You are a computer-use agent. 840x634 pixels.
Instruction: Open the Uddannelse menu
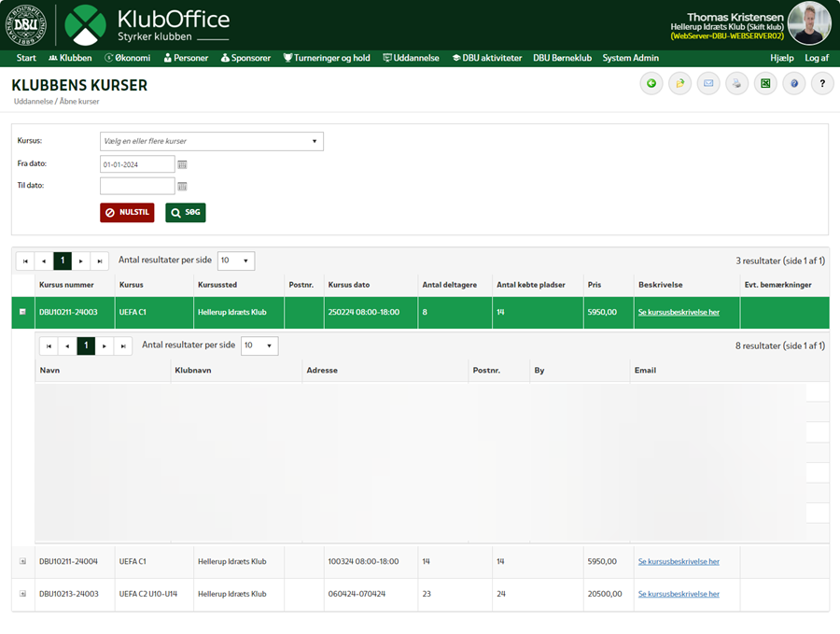[411, 58]
